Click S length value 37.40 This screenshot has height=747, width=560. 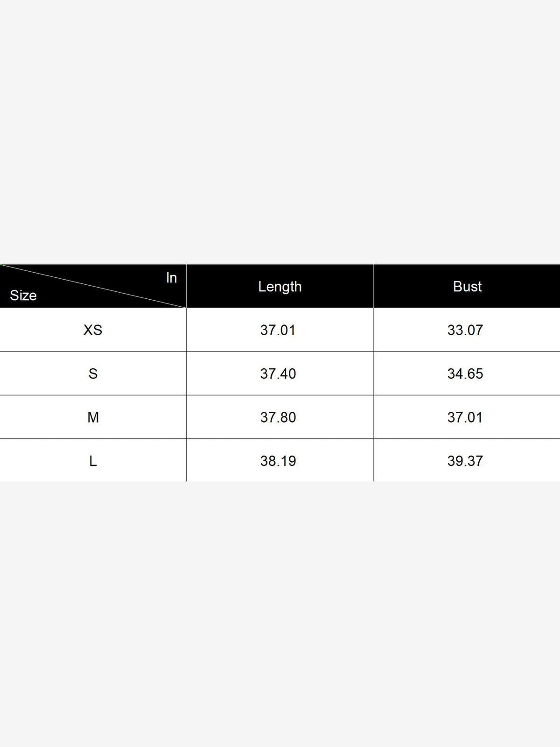278,373
